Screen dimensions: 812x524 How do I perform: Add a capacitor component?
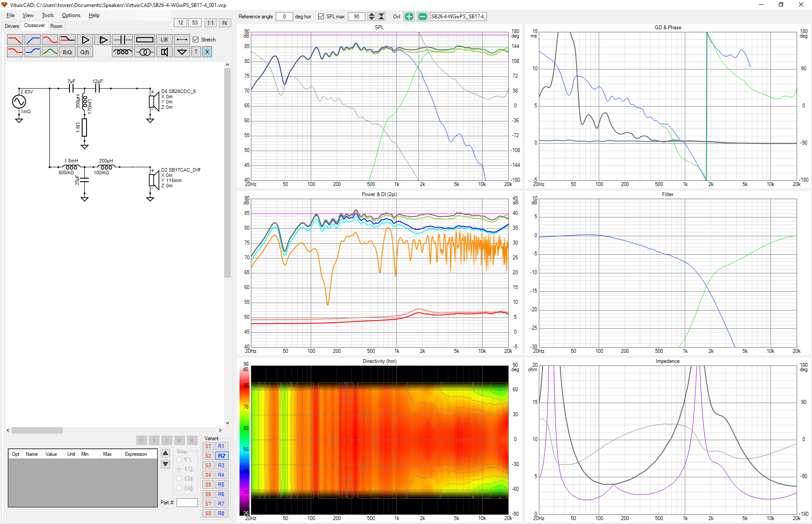122,40
